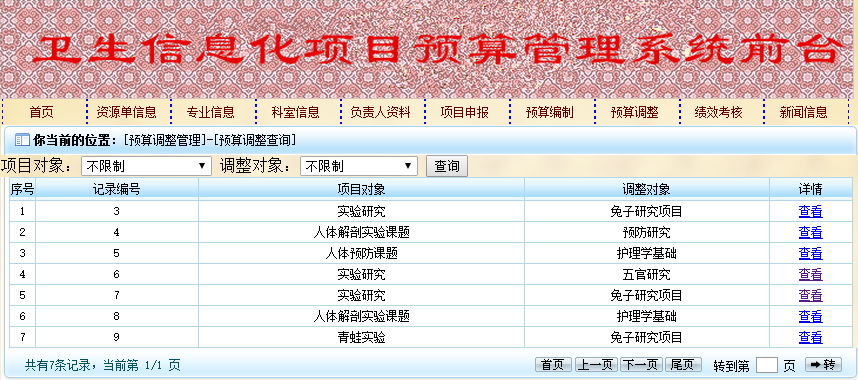Image resolution: width=858 pixels, height=380 pixels.
Task: Click the 查询 search button
Action: [447, 166]
